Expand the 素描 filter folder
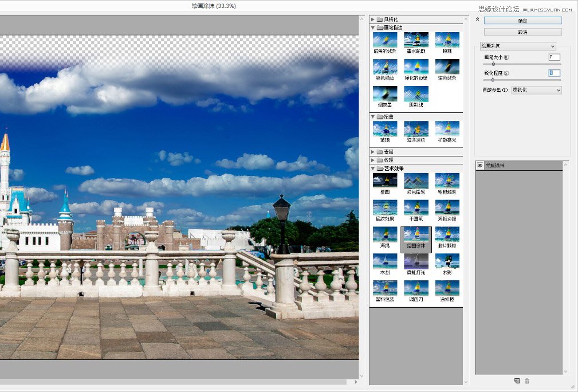The image size is (578, 392). pyautogui.click(x=373, y=152)
